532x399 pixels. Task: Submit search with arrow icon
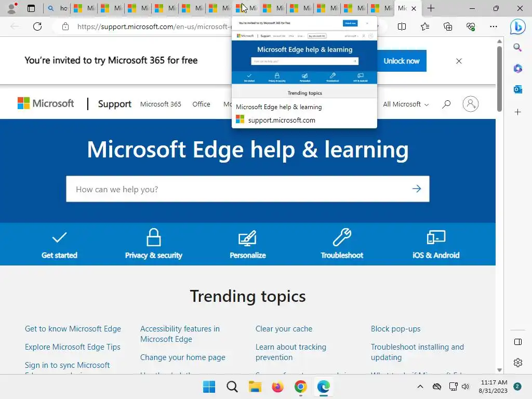(417, 189)
